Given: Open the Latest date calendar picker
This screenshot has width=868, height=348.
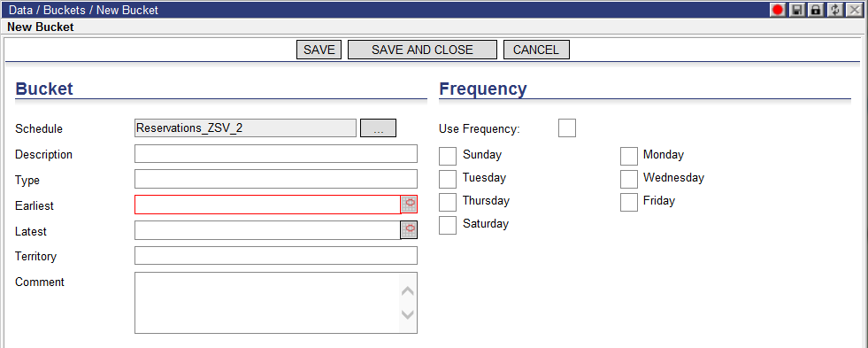Looking at the screenshot, I should (x=409, y=230).
